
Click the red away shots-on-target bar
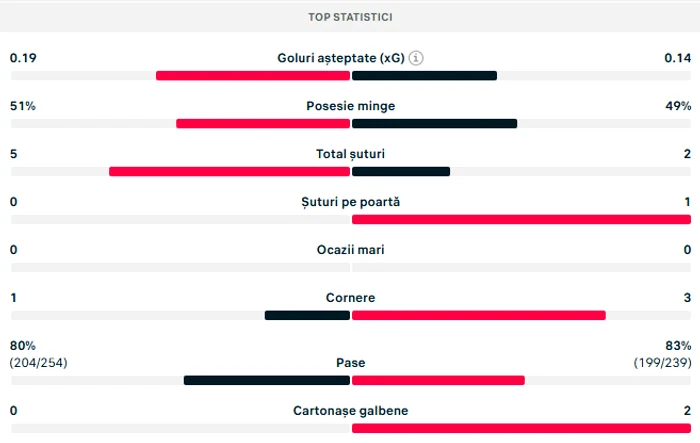coord(520,220)
